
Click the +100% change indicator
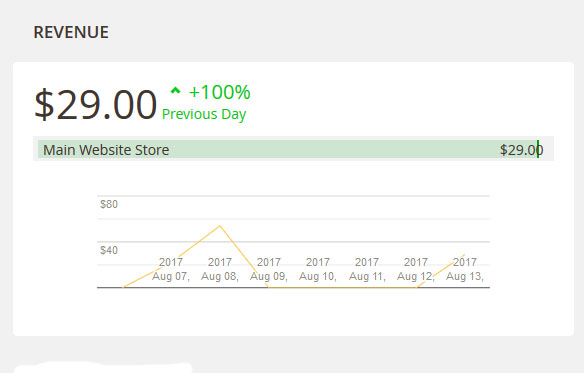(220, 92)
